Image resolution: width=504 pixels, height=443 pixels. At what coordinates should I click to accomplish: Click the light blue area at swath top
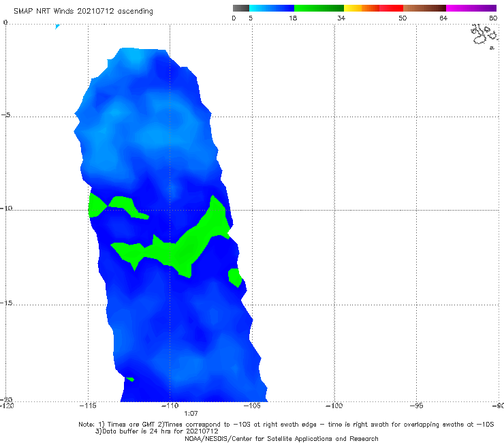pos(133,57)
